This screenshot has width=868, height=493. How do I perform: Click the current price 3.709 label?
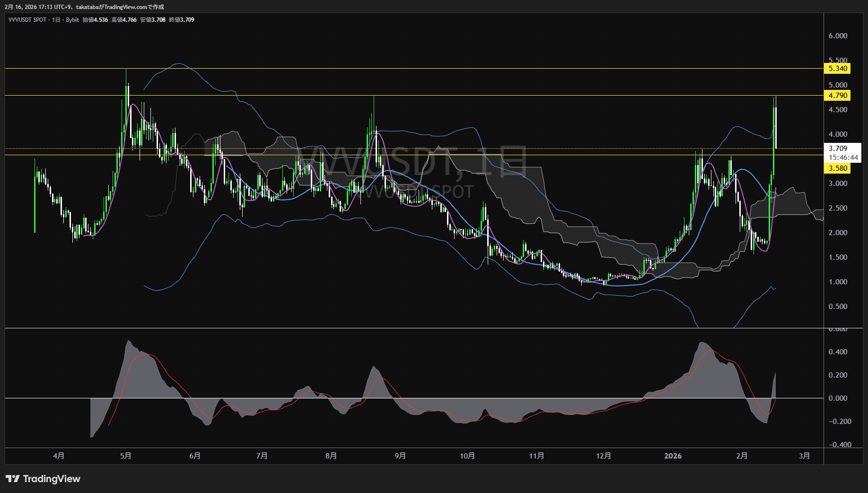point(838,149)
